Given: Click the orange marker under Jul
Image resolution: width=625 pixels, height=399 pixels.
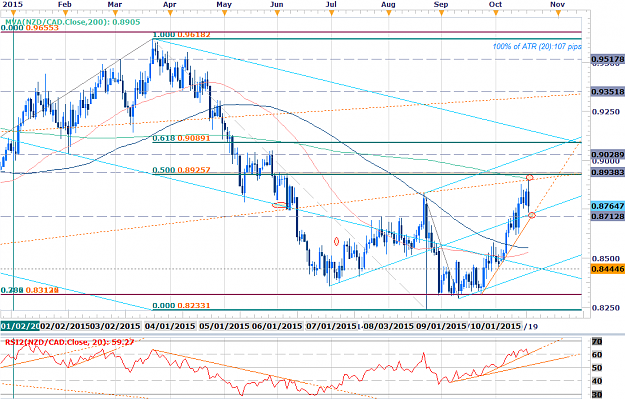Looking at the screenshot, I should pos(331,13).
